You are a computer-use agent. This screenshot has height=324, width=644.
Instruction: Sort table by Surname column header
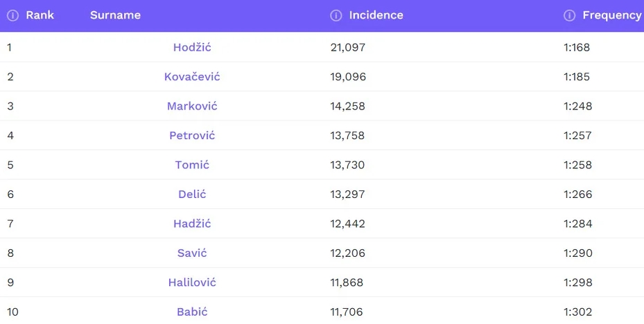click(x=115, y=15)
